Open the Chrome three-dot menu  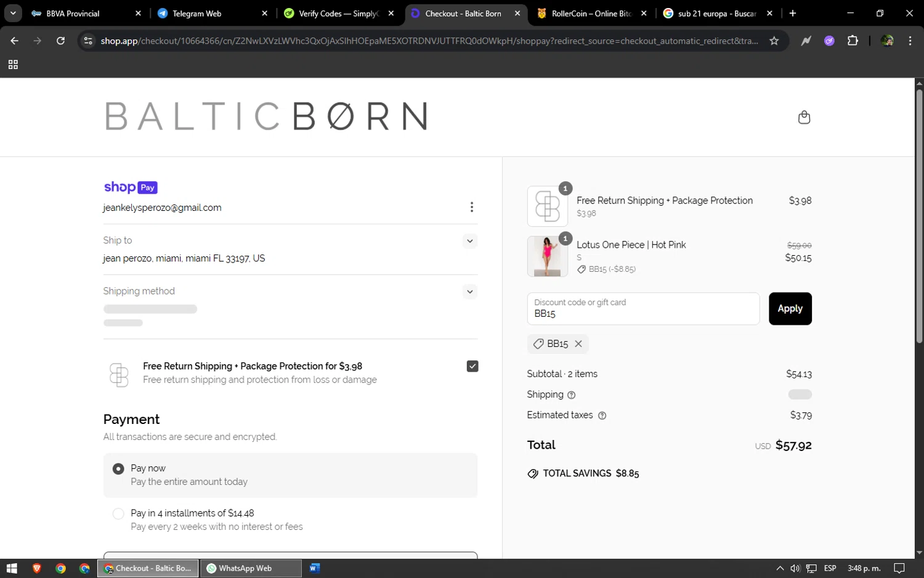point(910,41)
